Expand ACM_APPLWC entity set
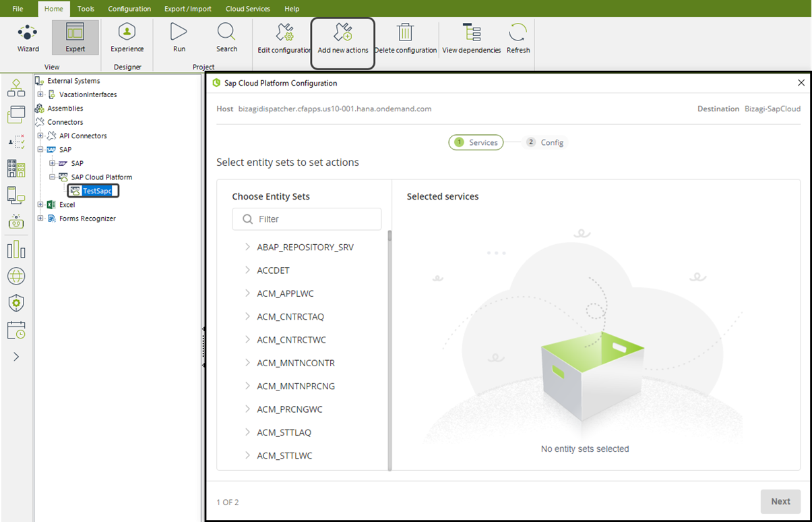This screenshot has height=522, width=812. pos(248,293)
